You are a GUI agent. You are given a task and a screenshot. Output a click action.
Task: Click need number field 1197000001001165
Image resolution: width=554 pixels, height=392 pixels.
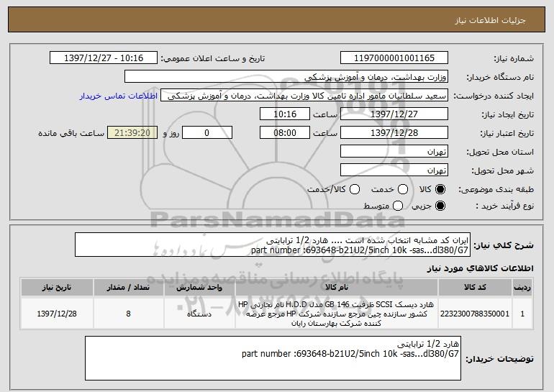[394, 58]
